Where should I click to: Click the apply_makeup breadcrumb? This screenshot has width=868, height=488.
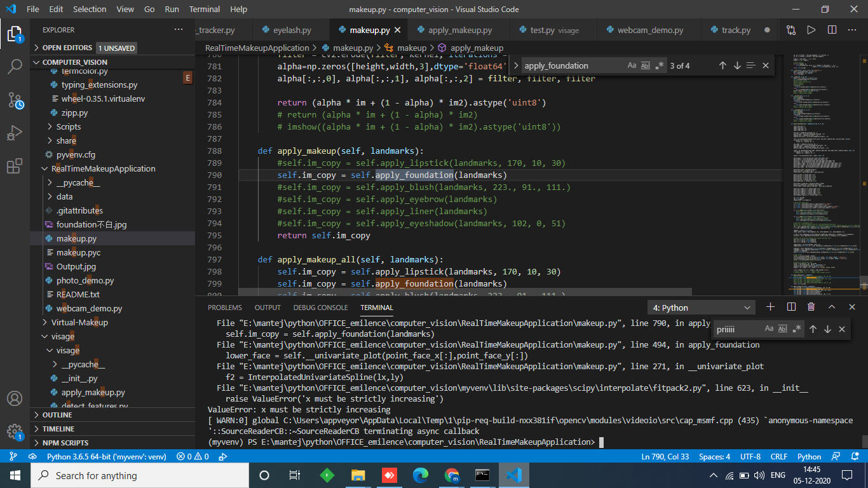tap(477, 48)
